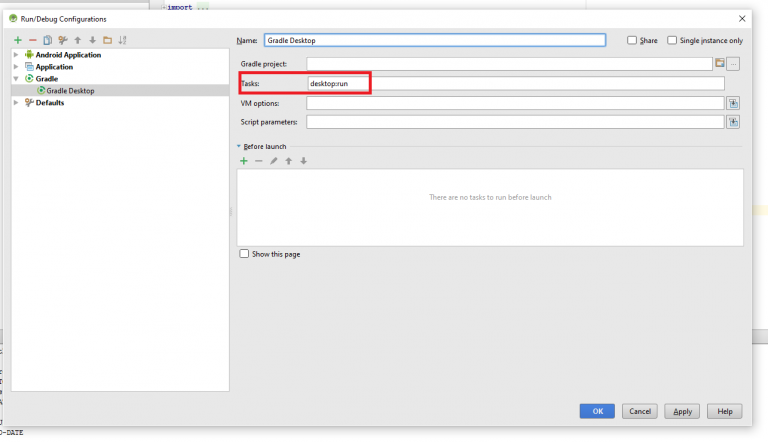The image size is (768, 442).
Task: Add a new run configuration
Action: coord(17,40)
